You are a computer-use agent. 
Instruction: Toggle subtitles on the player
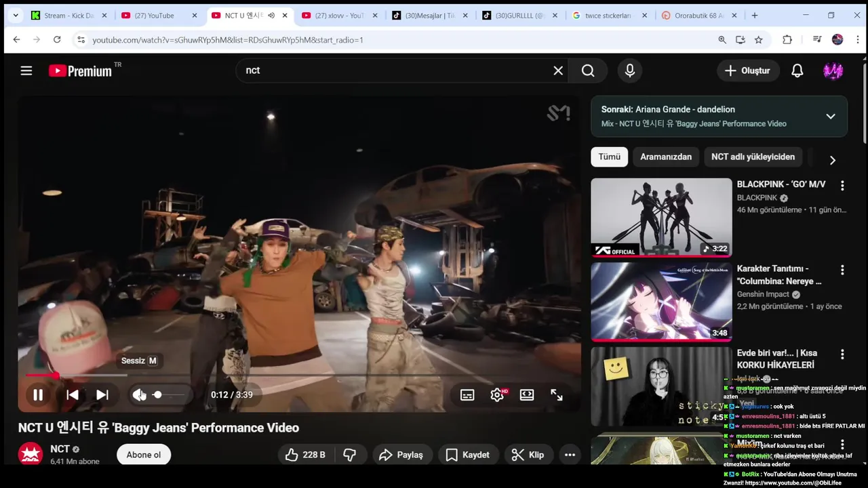(467, 394)
